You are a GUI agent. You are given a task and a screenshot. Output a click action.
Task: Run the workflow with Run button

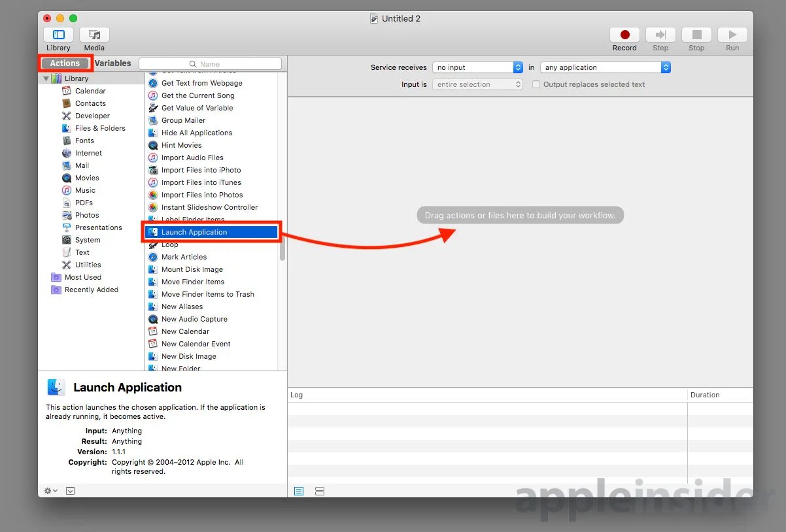click(732, 35)
